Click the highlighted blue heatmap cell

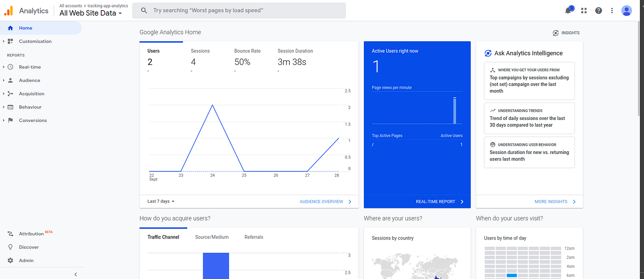(x=512, y=275)
